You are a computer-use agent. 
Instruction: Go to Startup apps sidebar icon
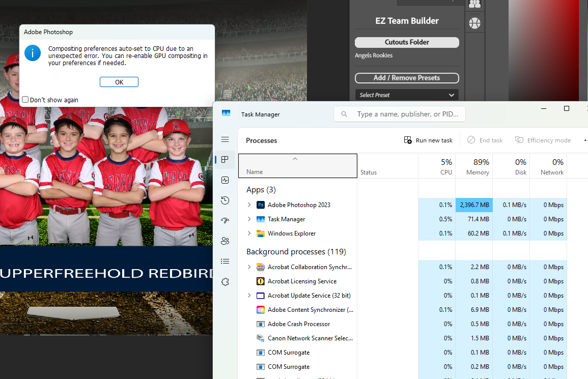[225, 221]
